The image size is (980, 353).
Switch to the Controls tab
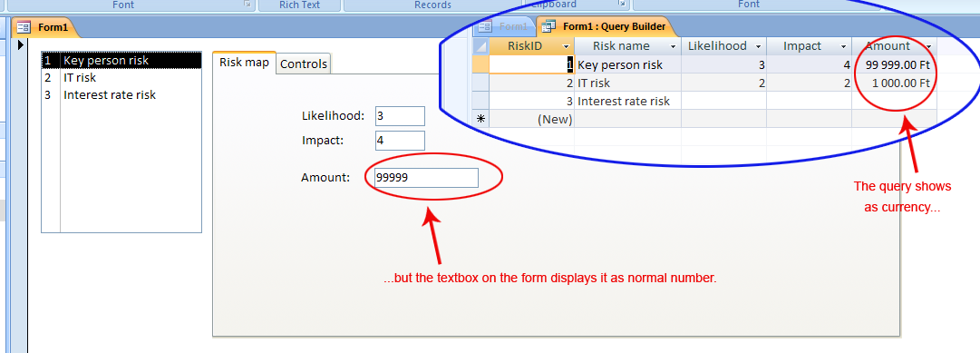click(303, 64)
